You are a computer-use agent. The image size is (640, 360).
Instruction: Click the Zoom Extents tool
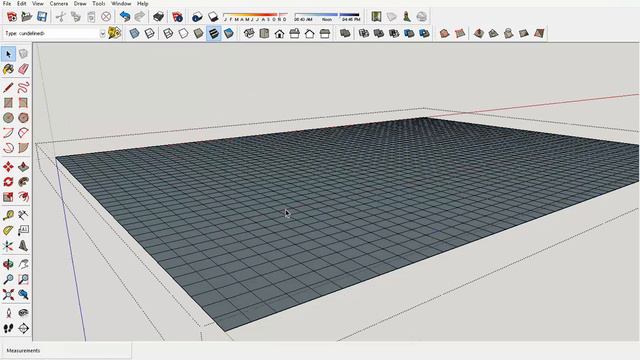tap(8, 294)
